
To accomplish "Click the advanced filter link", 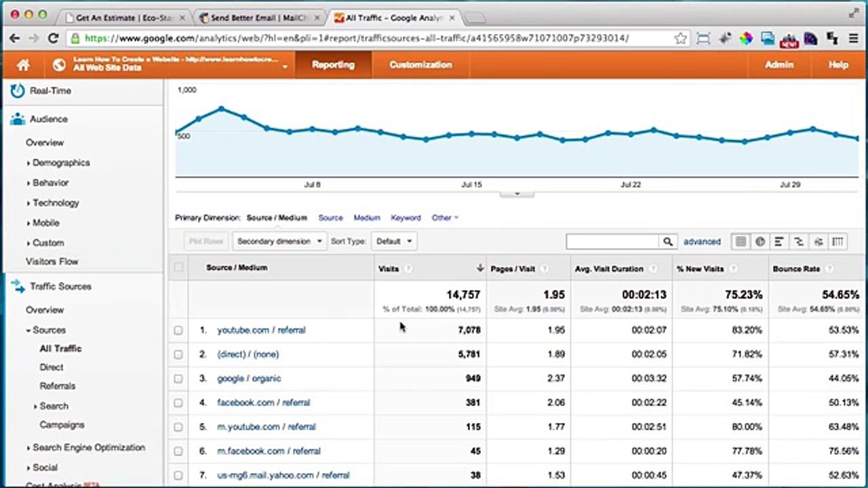I will coord(702,241).
